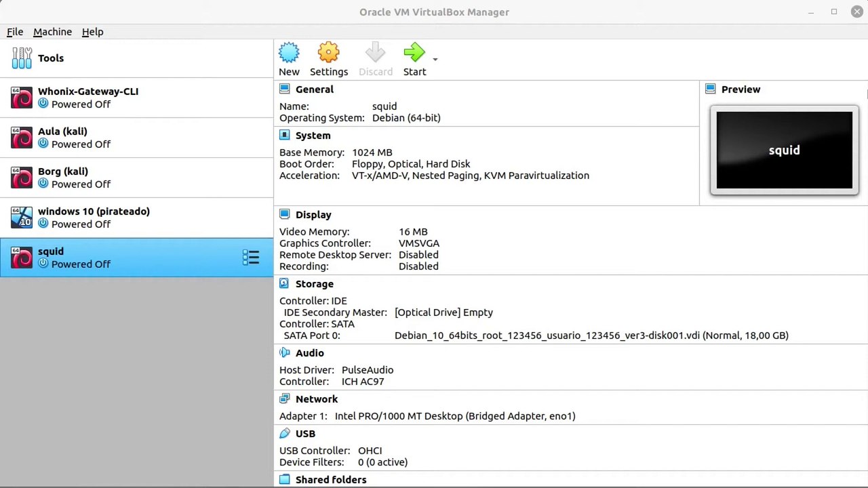This screenshot has height=488, width=868.
Task: Click the Preview panel icon
Action: tap(711, 89)
